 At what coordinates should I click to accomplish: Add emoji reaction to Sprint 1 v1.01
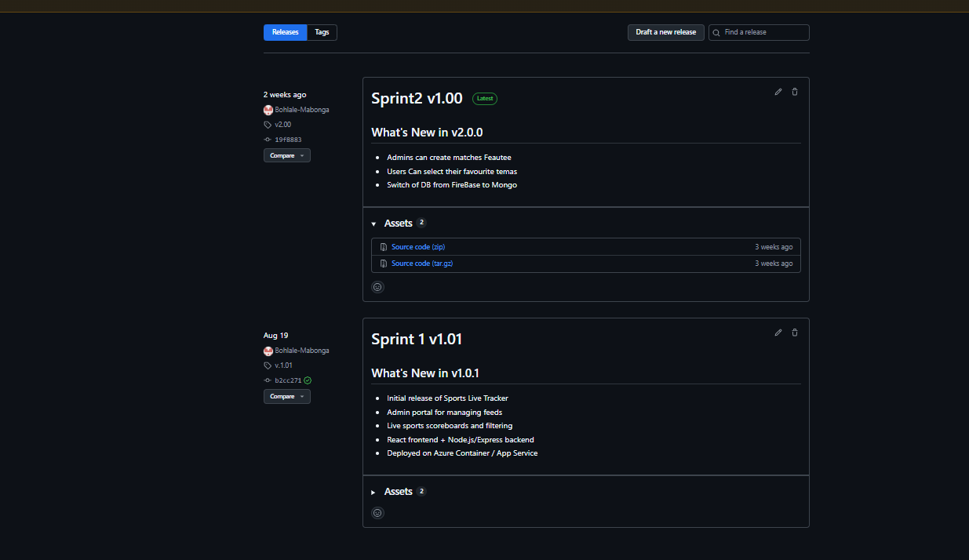point(377,512)
